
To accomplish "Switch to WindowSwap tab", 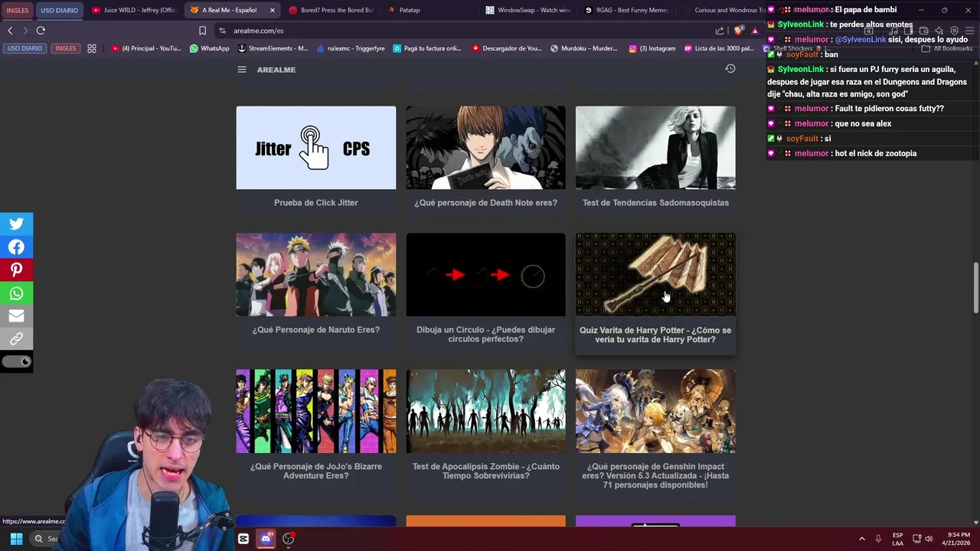I will coord(528,10).
